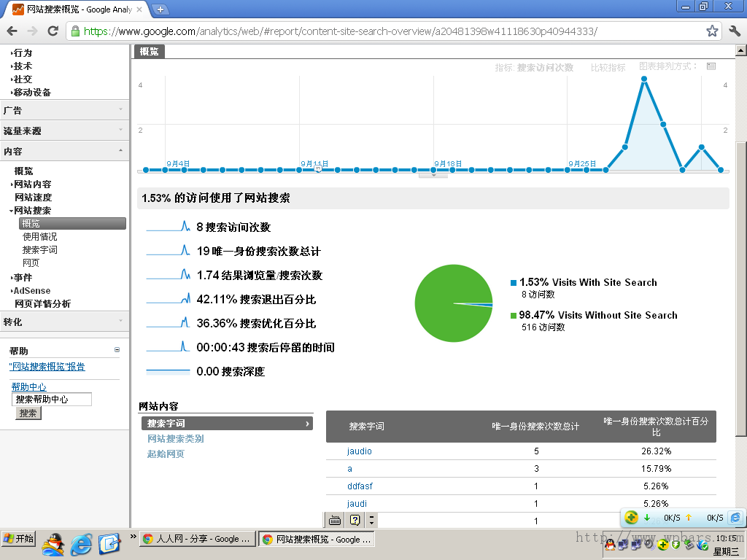Click the green Visits Without Site Search swatch
Viewport: 747px width, 560px height.
click(514, 315)
